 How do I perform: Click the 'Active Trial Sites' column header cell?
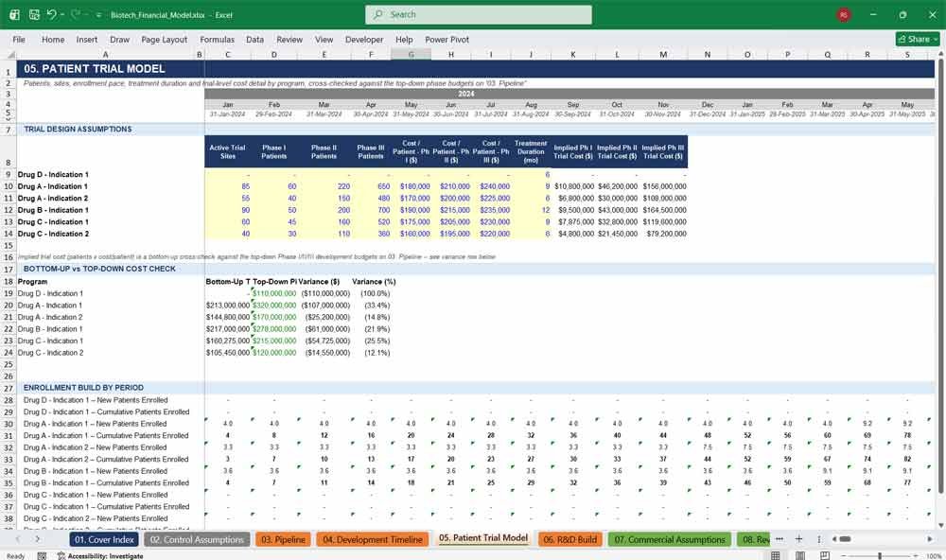pos(227,151)
